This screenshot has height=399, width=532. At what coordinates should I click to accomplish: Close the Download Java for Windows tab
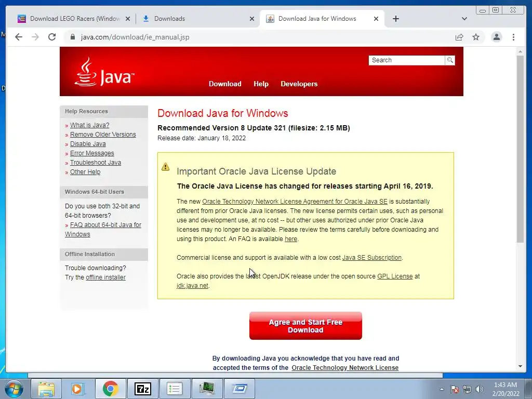click(x=376, y=19)
